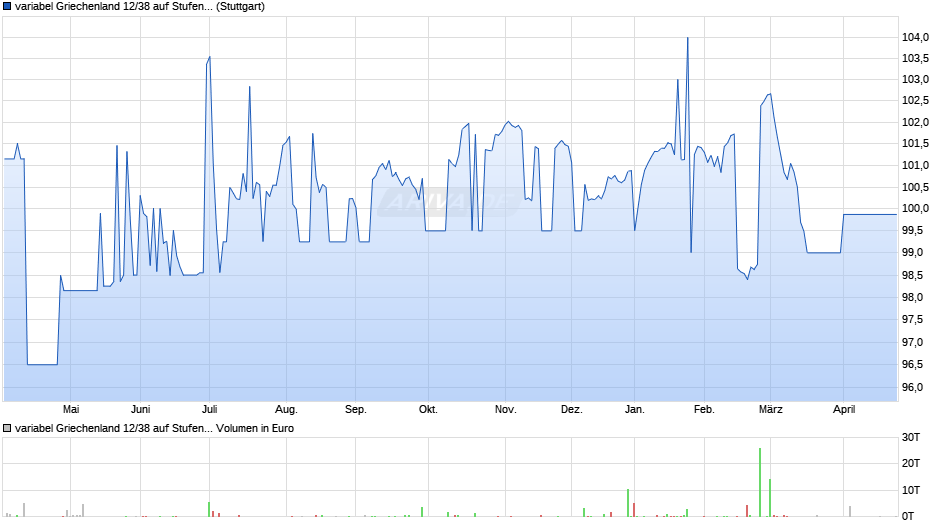Screen dimensions: 940x526
Task: Click the 'Sep.' month label
Action: [355, 409]
